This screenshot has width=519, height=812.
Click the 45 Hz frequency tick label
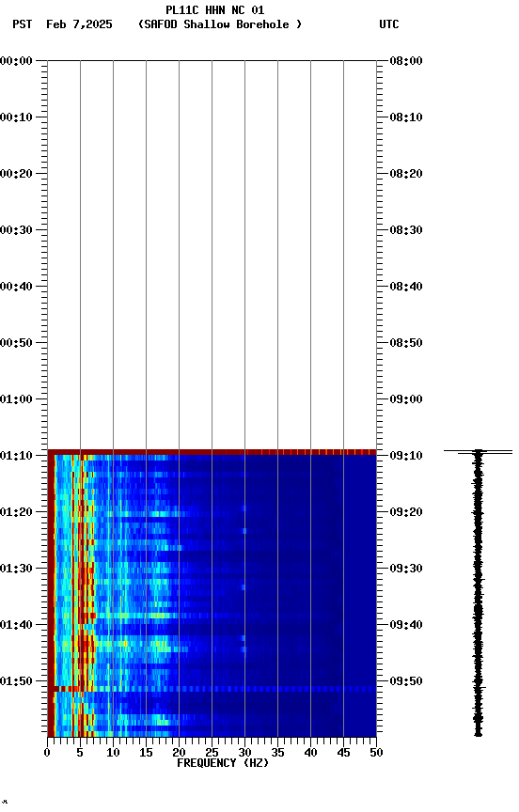(x=343, y=753)
